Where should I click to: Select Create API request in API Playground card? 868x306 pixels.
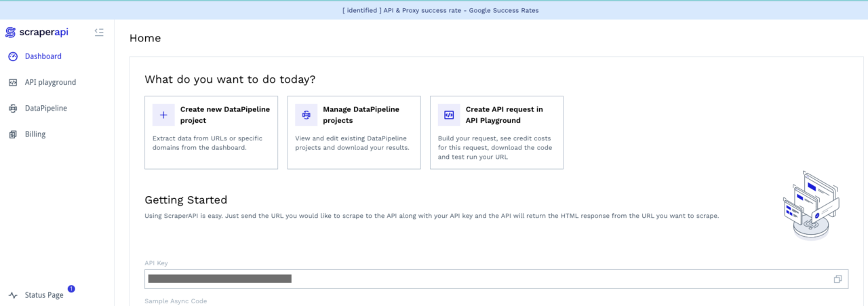pyautogui.click(x=496, y=132)
